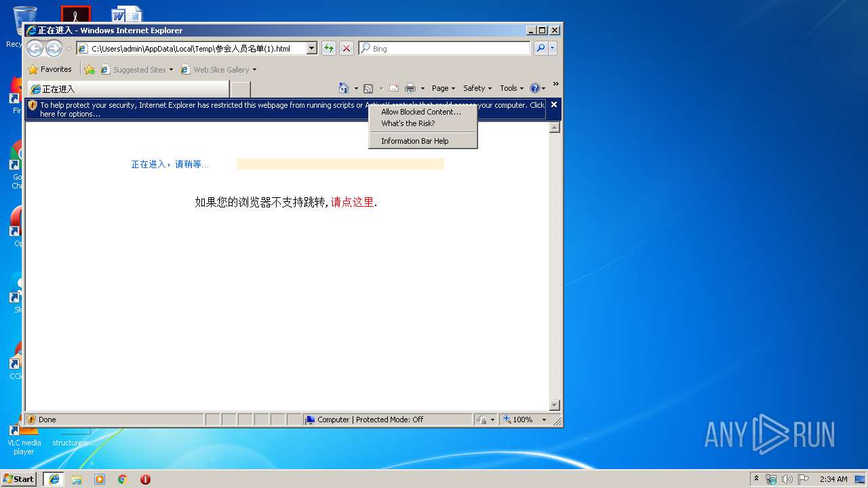Click the Computer Protected Mode Off zone
The image size is (868, 488).
click(x=387, y=420)
